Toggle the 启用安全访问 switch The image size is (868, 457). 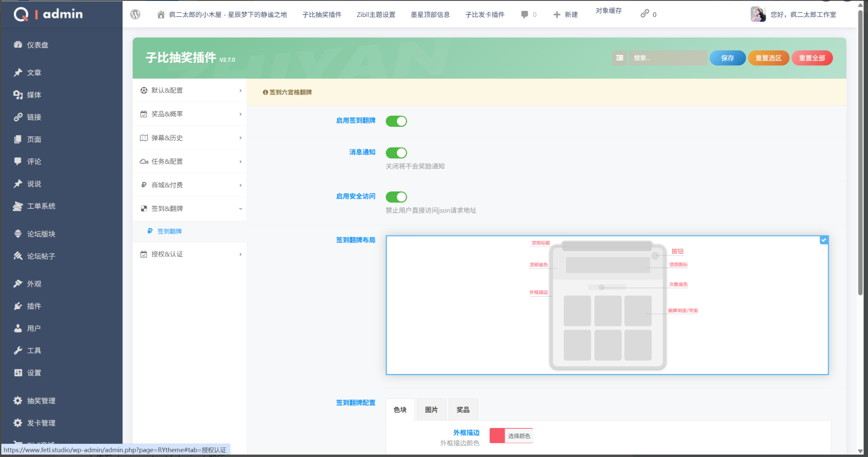(397, 197)
